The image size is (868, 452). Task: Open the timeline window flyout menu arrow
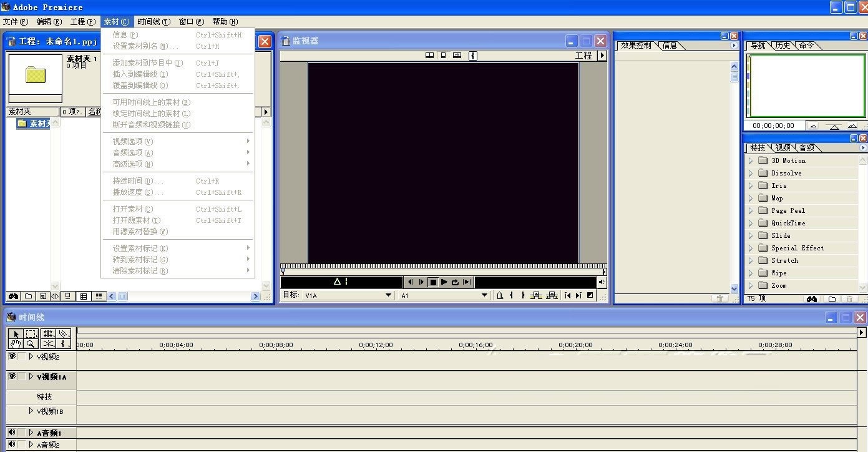point(862,332)
